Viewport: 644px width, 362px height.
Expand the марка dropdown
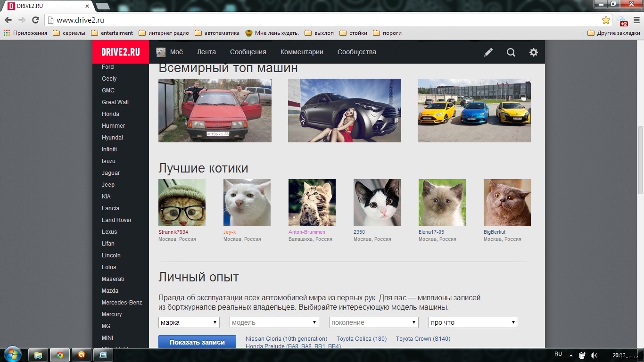[x=189, y=322]
